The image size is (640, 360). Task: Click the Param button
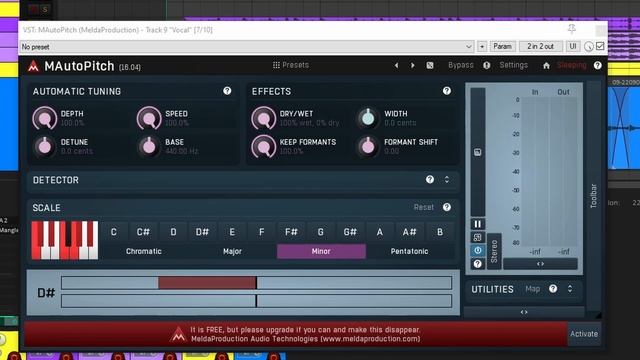coord(502,46)
